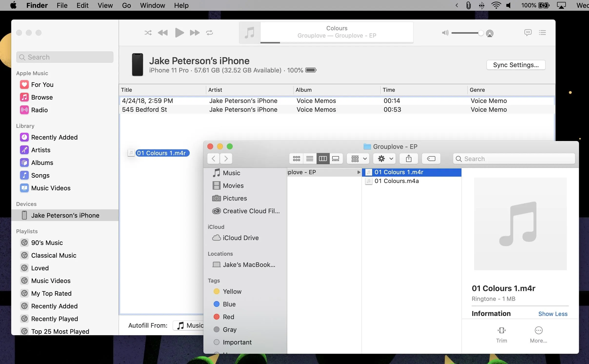This screenshot has height=364, width=589.
Task: Toggle the repeat playback button
Action: coord(210,33)
